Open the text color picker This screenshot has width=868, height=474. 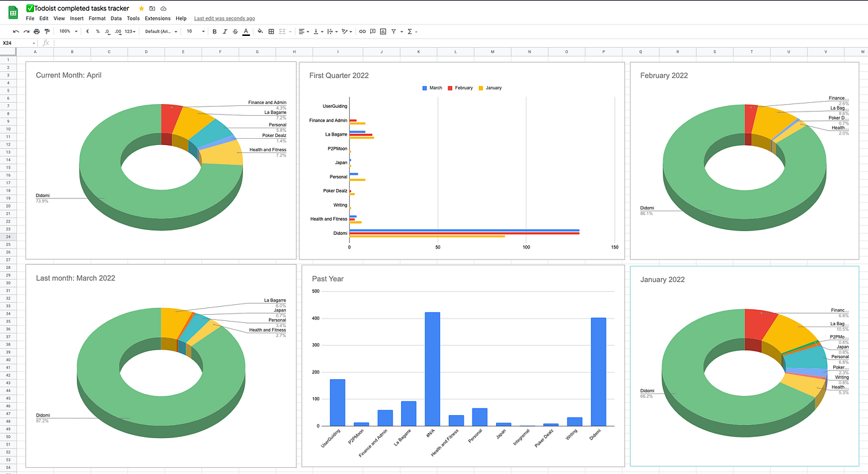246,31
